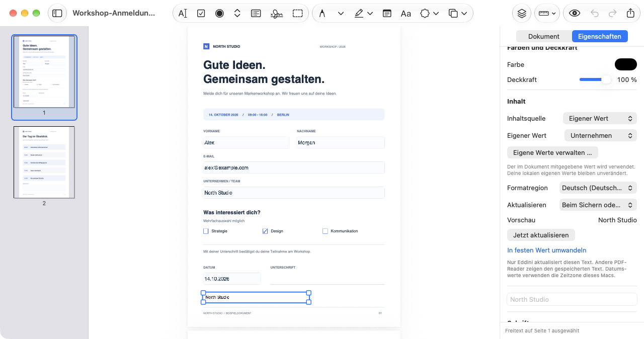Screen dimensions: 644x339
Task: Click the Workshop-Anmeldun… window title
Action: click(114, 13)
